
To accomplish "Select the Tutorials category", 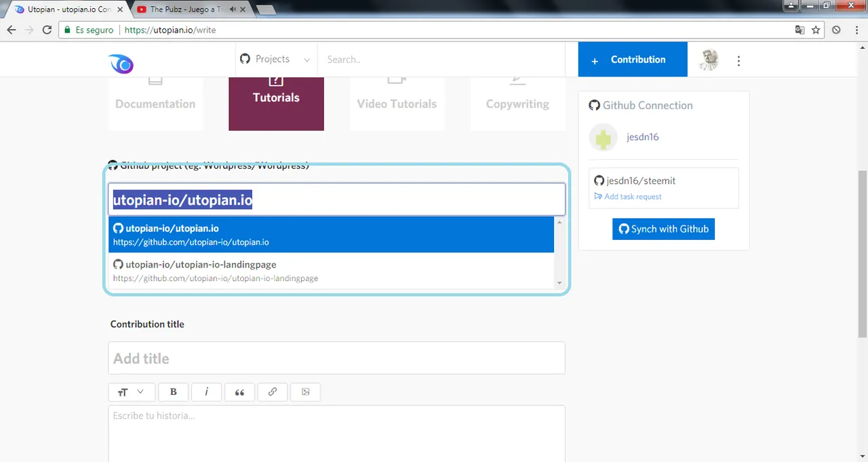I will point(276,103).
